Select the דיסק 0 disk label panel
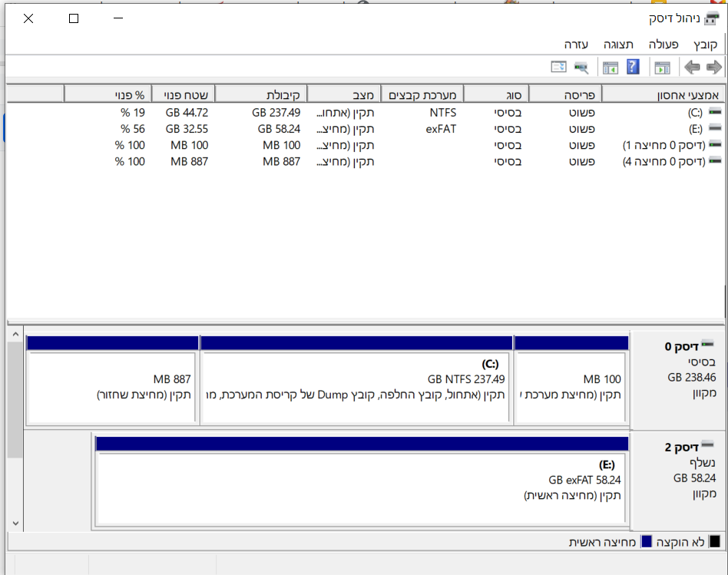728x575 pixels. 678,379
